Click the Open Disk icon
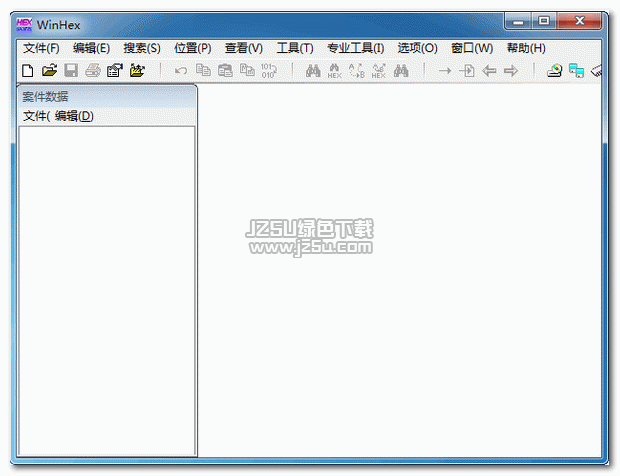Image resolution: width=620 pixels, height=476 pixels. [x=554, y=71]
